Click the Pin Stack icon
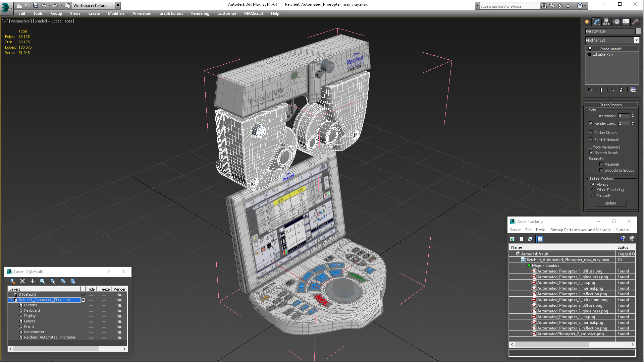This screenshot has height=362, width=644. [x=590, y=90]
